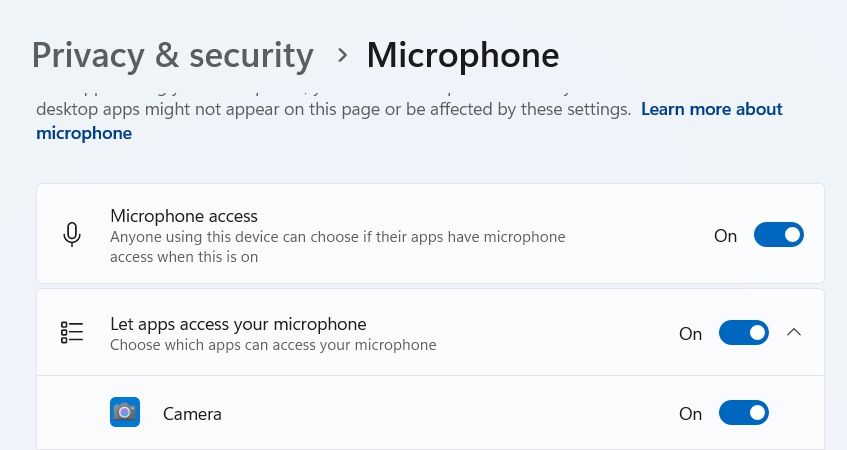Collapse the Let apps access your microphone section
The width and height of the screenshot is (847, 450).
coord(794,332)
